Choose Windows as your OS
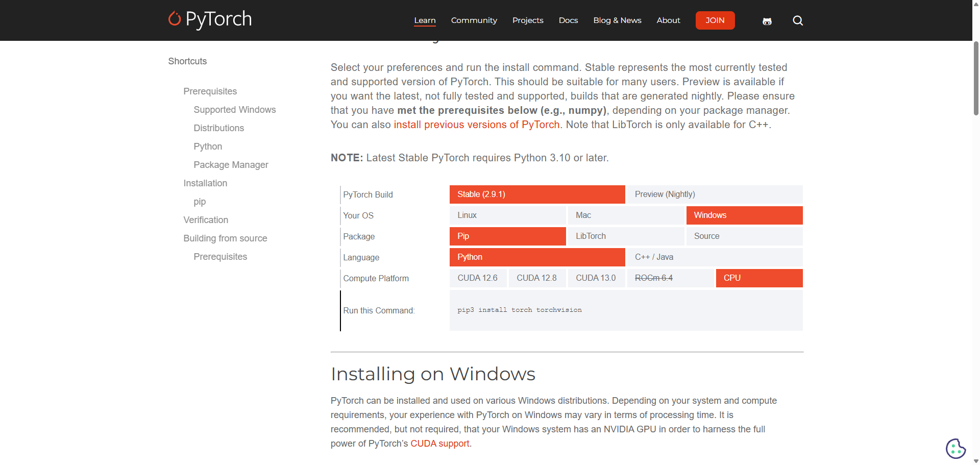980x465 pixels. coord(744,215)
